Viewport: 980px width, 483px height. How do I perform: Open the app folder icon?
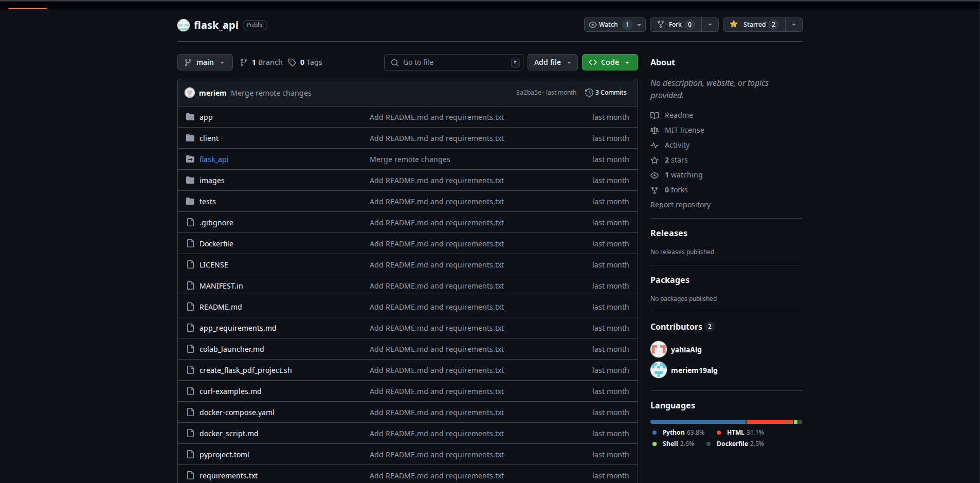190,117
